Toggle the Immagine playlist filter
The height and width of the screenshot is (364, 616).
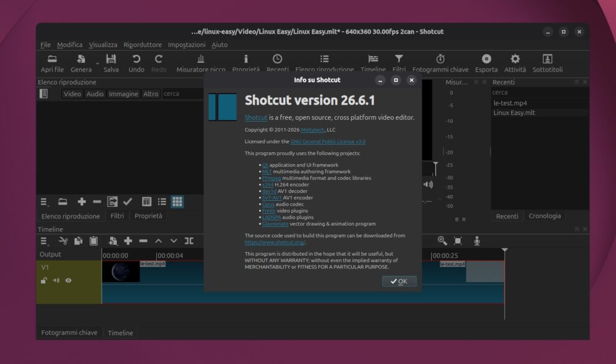pyautogui.click(x=123, y=93)
